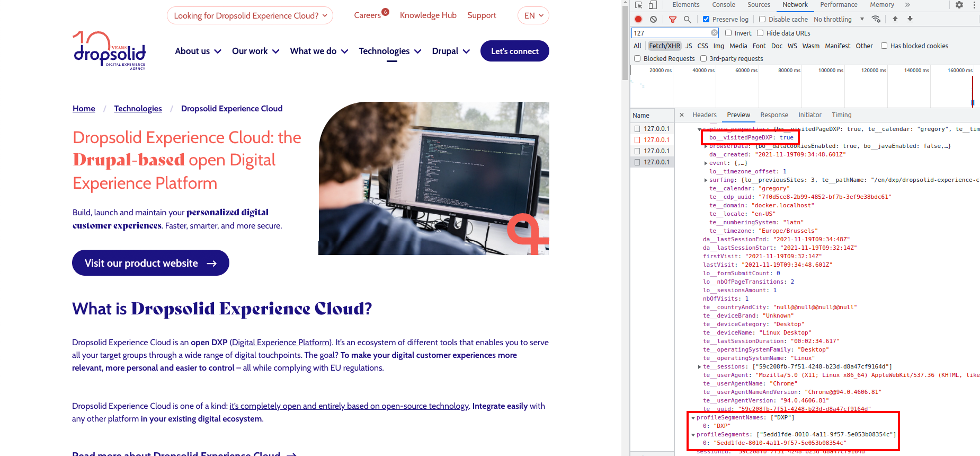Enable Has blocked cookies filter
The height and width of the screenshot is (456, 980).
884,46
